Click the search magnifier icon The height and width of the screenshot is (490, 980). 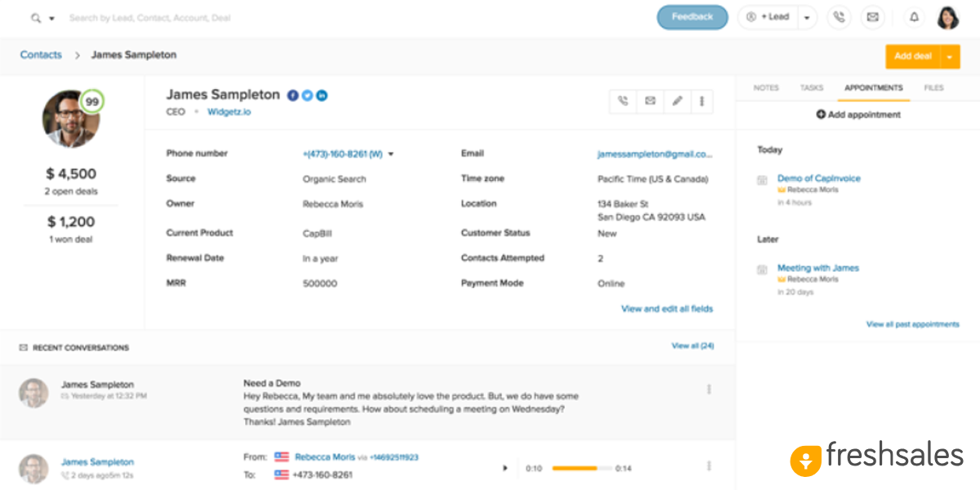[35, 17]
